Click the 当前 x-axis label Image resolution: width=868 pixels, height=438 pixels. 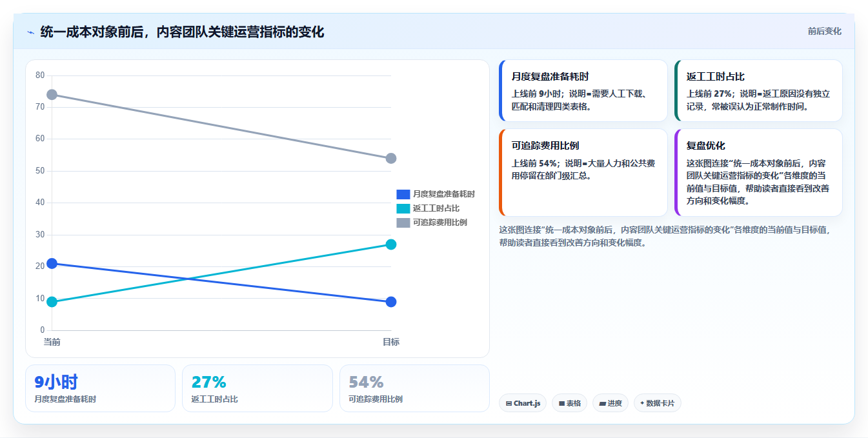[52, 342]
